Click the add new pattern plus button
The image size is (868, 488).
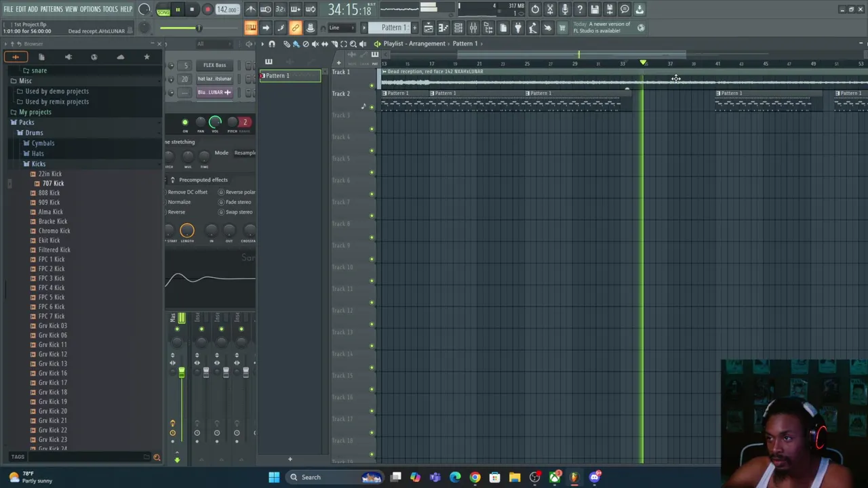click(414, 28)
